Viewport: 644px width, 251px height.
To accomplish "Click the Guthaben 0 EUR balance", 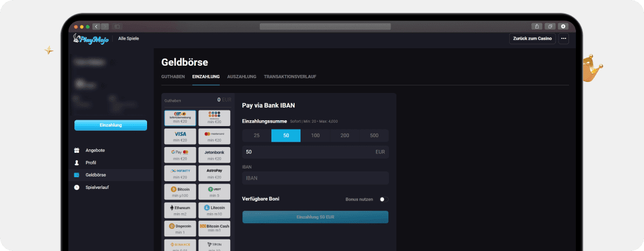I will click(198, 100).
